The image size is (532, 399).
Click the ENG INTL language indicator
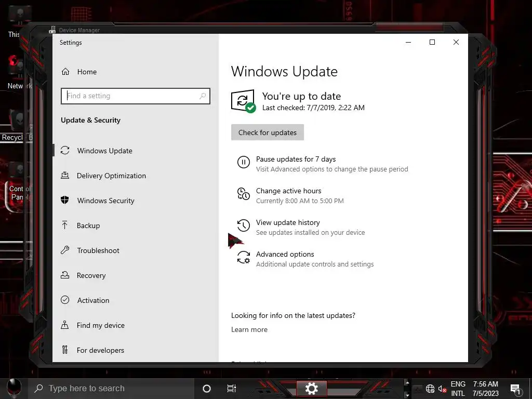[x=458, y=389]
